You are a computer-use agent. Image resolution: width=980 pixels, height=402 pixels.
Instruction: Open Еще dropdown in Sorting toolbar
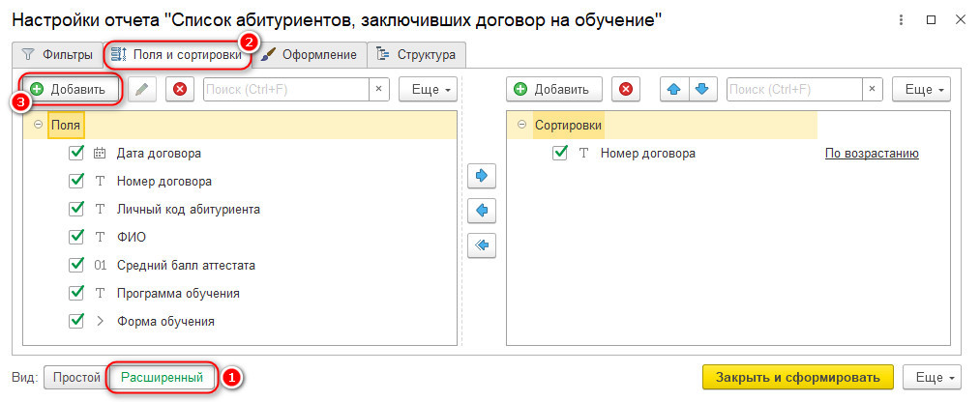tap(921, 89)
